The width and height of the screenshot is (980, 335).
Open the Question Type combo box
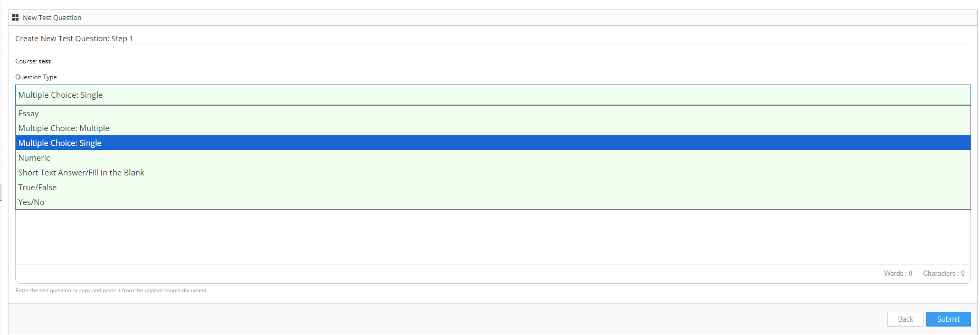click(x=493, y=95)
